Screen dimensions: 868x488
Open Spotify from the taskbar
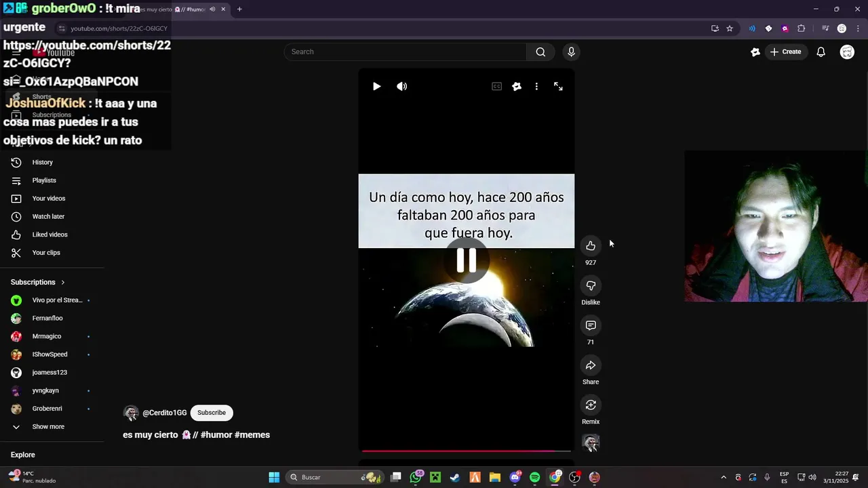point(534,477)
